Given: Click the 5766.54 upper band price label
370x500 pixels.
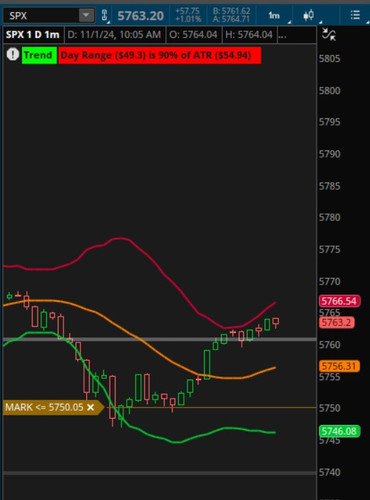Looking at the screenshot, I should click(x=339, y=301).
